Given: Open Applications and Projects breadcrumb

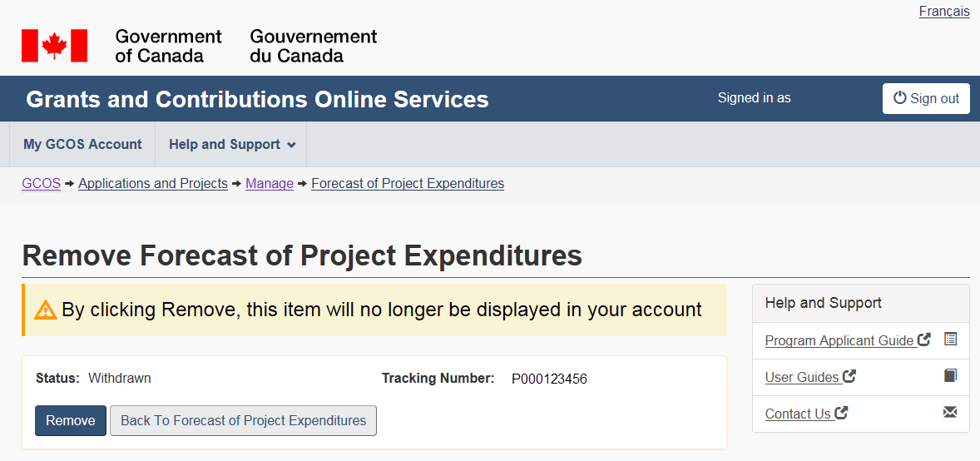Looking at the screenshot, I should [153, 184].
